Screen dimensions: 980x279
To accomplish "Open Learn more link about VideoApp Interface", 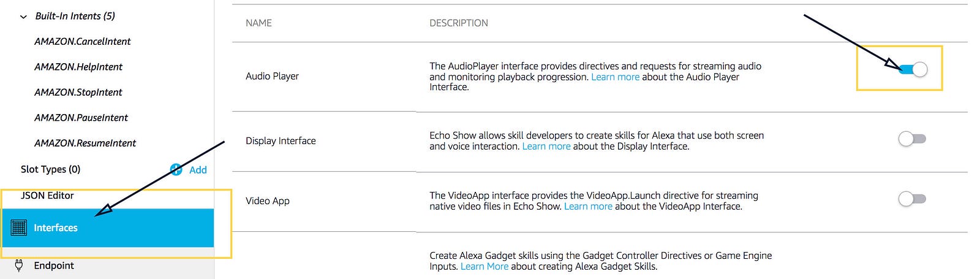I will pos(588,206).
